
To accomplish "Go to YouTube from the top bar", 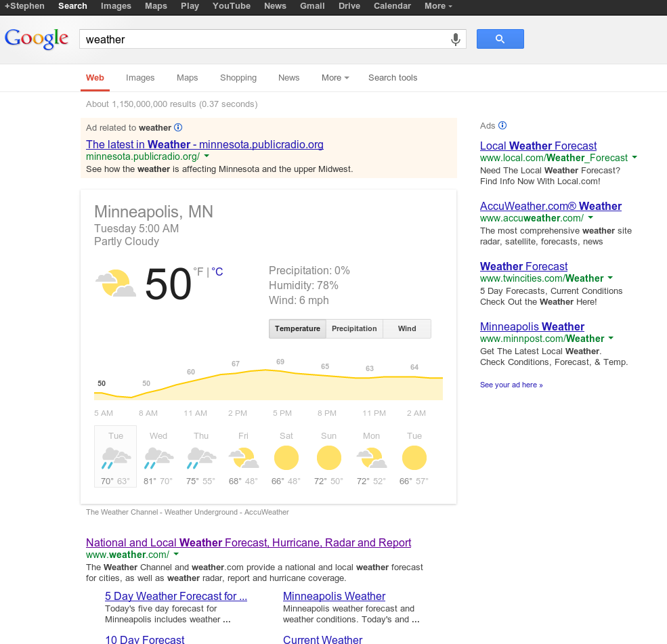I will (232, 6).
